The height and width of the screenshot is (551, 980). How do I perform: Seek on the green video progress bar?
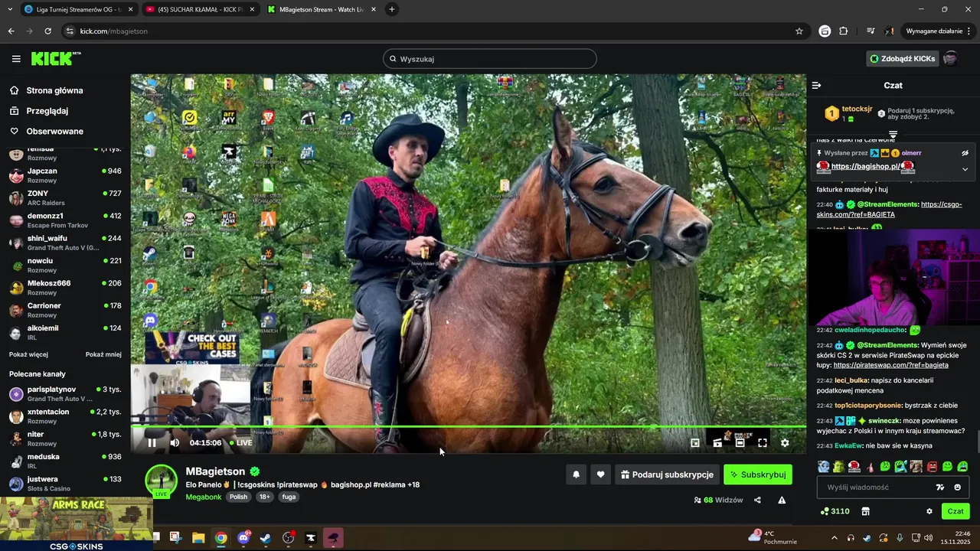click(469, 426)
